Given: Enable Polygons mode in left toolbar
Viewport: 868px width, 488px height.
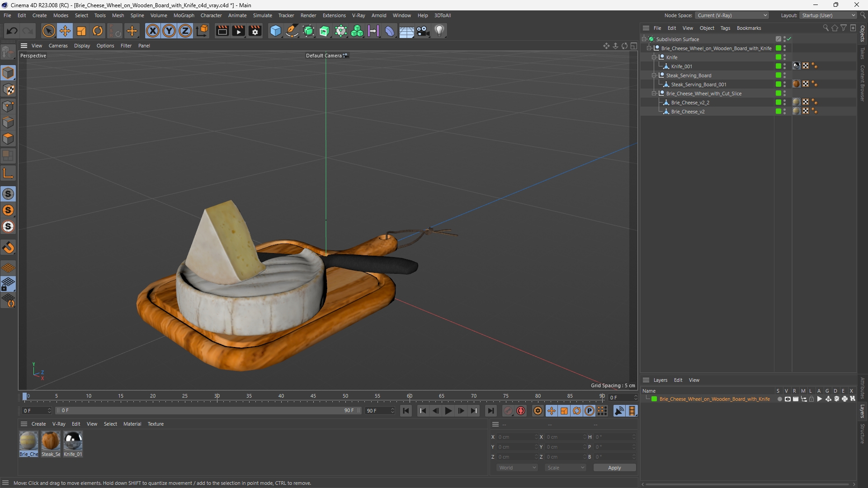Looking at the screenshot, I should point(8,139).
